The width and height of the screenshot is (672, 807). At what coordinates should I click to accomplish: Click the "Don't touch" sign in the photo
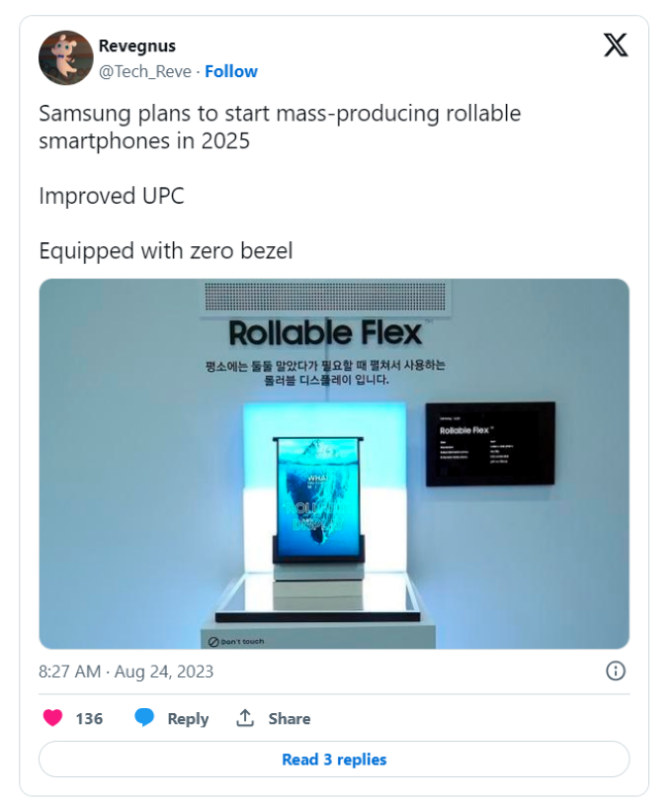(236, 641)
